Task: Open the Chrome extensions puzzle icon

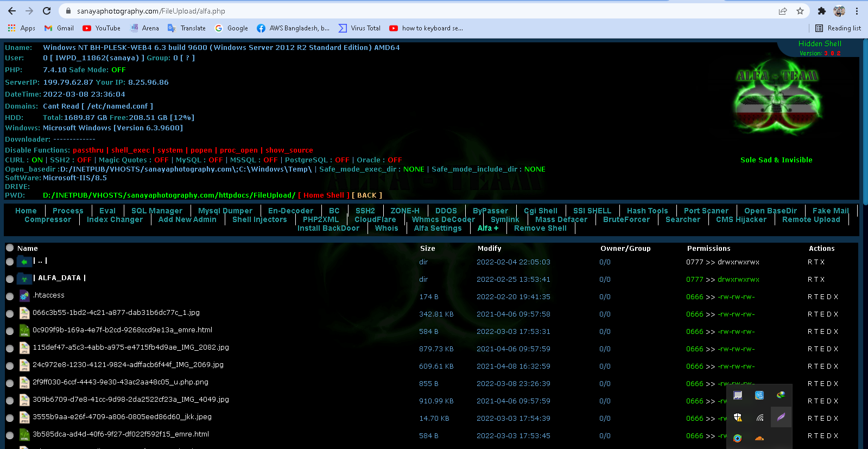Action: [821, 11]
